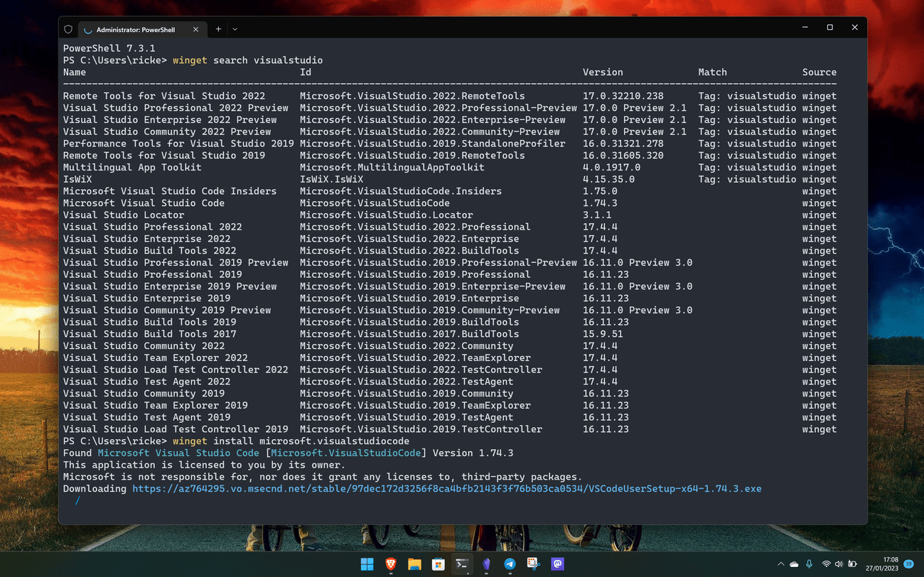Screen dimensions: 924x577
Task: Click version '15.9.51'
Action: (603, 334)
